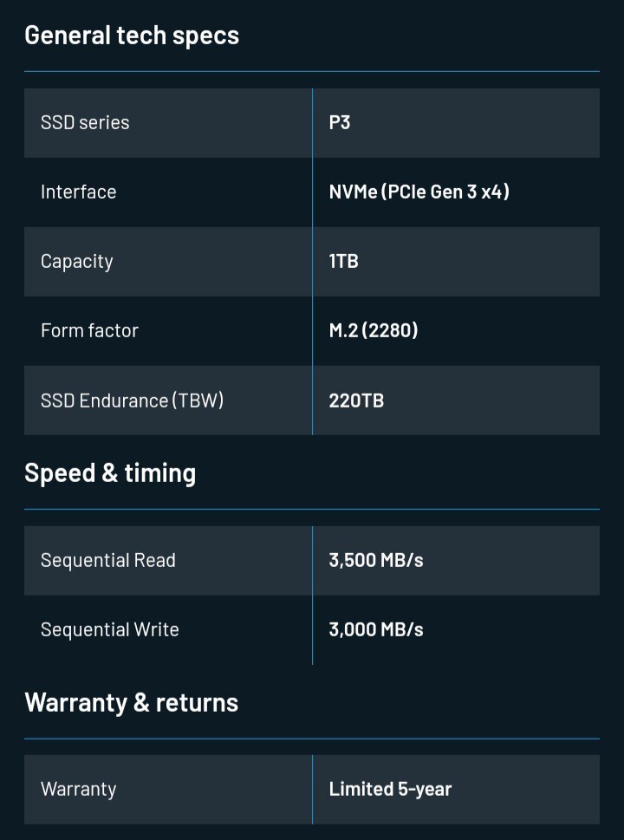Select the 3,500 MB/s read value
This screenshot has height=840, width=624.
pos(376,560)
